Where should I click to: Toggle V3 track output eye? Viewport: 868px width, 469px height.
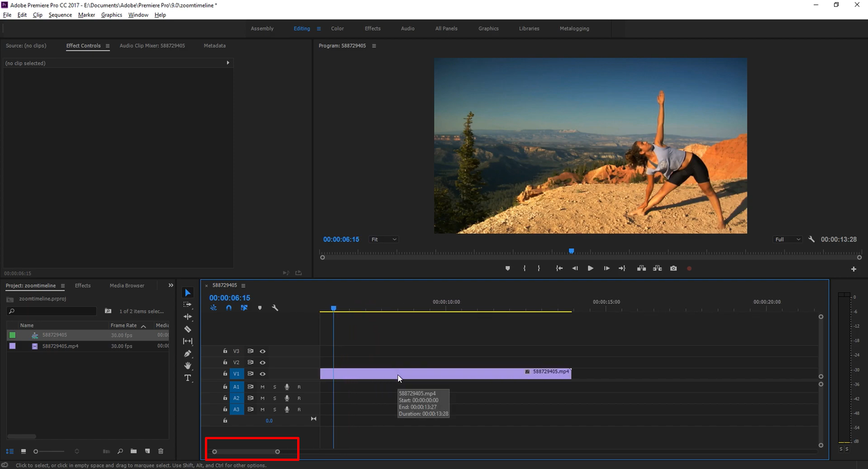[x=262, y=351]
